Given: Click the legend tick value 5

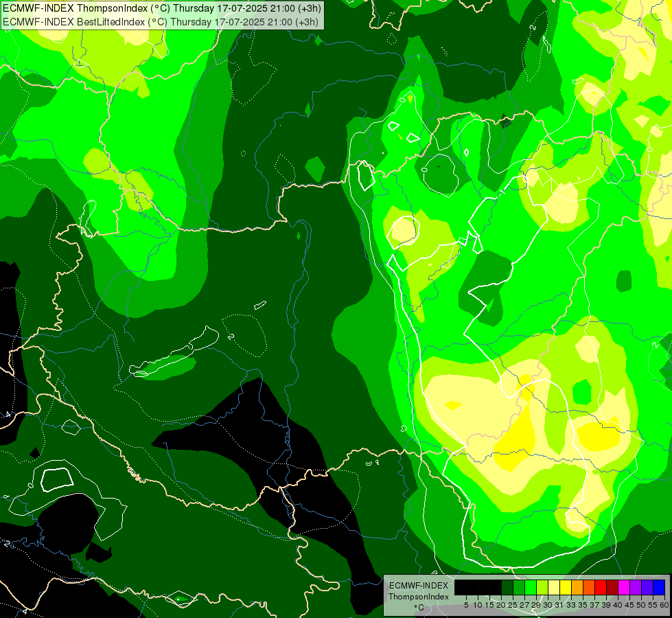Looking at the screenshot, I should click(x=466, y=605).
